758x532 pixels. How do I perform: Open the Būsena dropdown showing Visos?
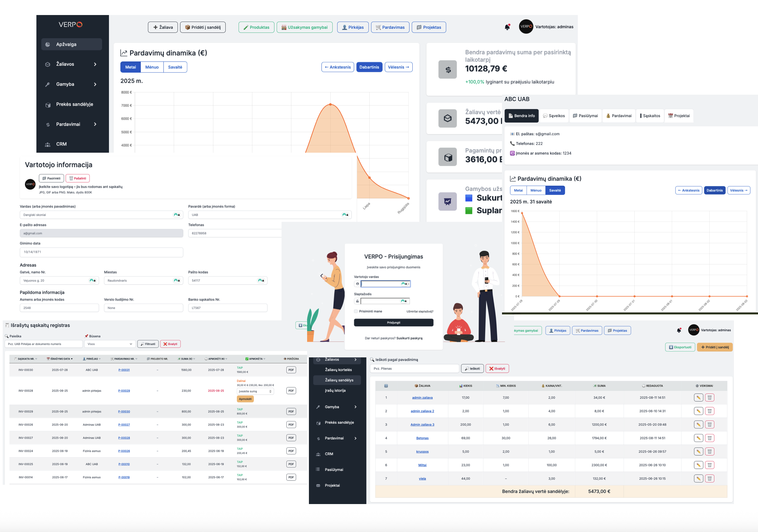point(110,344)
